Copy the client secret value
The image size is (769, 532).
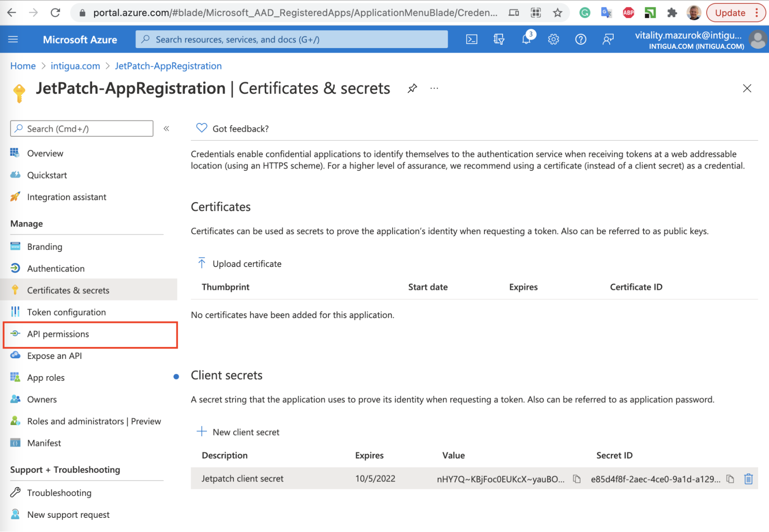pyautogui.click(x=577, y=479)
